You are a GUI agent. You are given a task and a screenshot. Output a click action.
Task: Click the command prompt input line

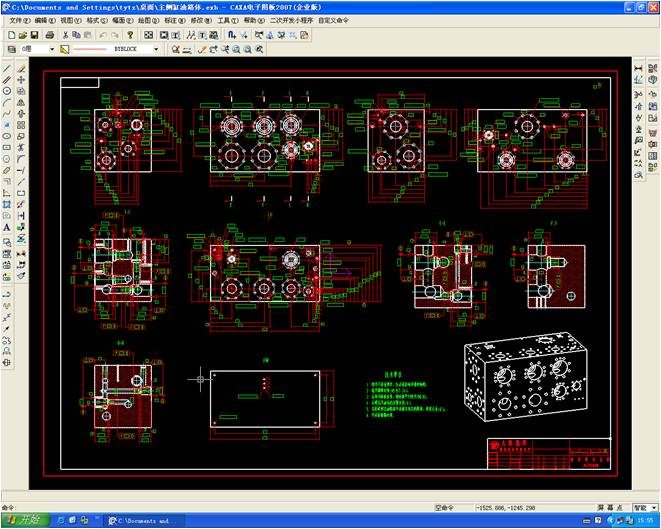[x=216, y=508]
